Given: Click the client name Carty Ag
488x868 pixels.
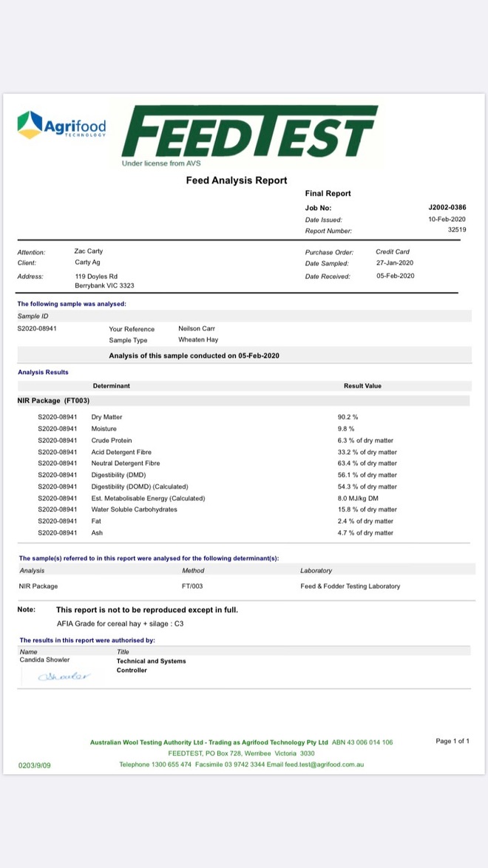Looking at the screenshot, I should [87, 262].
